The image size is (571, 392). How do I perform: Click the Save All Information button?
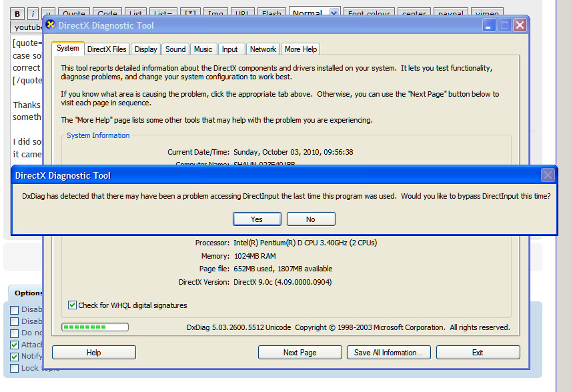tap(388, 353)
